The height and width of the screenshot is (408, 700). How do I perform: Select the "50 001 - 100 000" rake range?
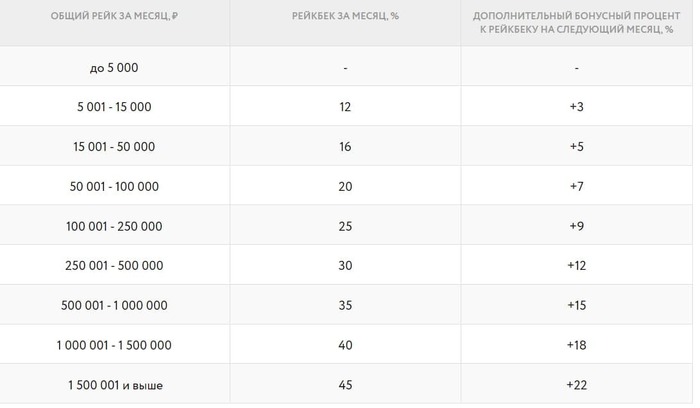114,186
